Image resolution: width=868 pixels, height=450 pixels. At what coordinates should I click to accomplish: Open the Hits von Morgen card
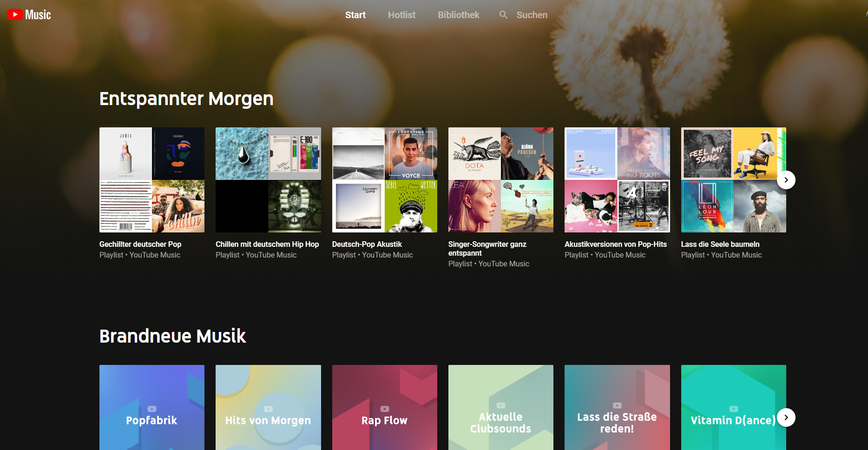[268, 407]
